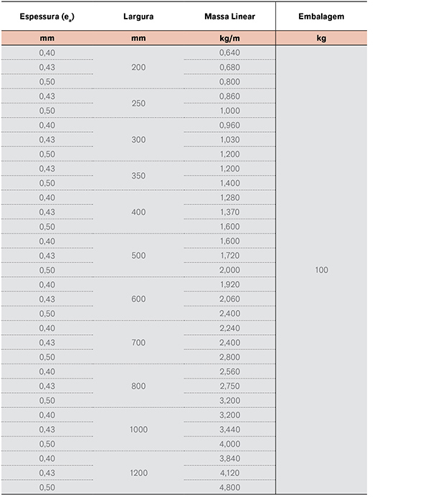Click the Largura column header
Viewport: 448px width, 497px height.
138,16
